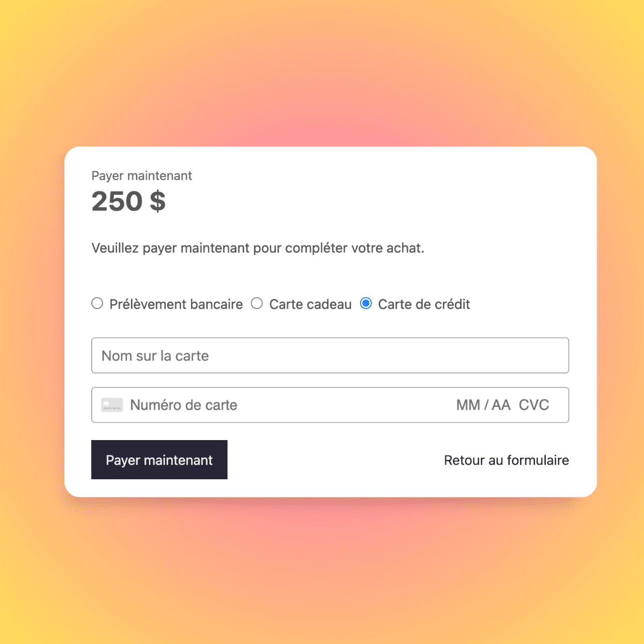Click the Carte de crédit label text

pos(424,304)
